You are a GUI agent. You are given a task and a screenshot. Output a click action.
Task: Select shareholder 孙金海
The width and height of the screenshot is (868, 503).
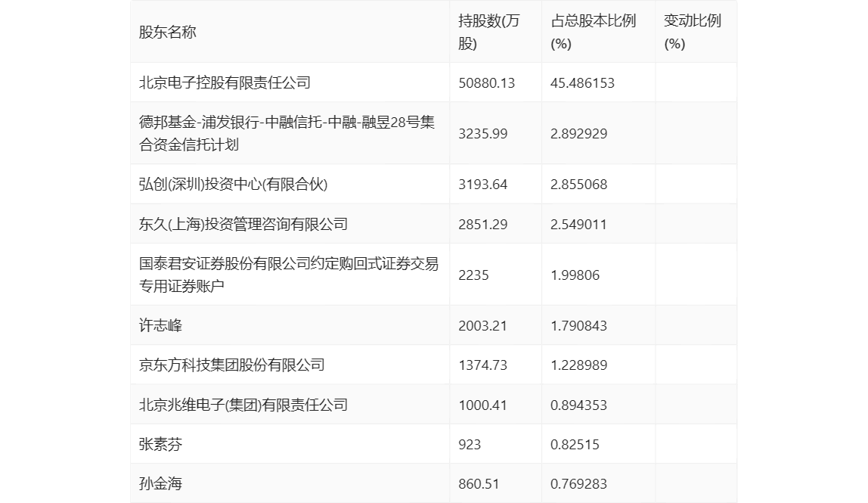click(160, 483)
